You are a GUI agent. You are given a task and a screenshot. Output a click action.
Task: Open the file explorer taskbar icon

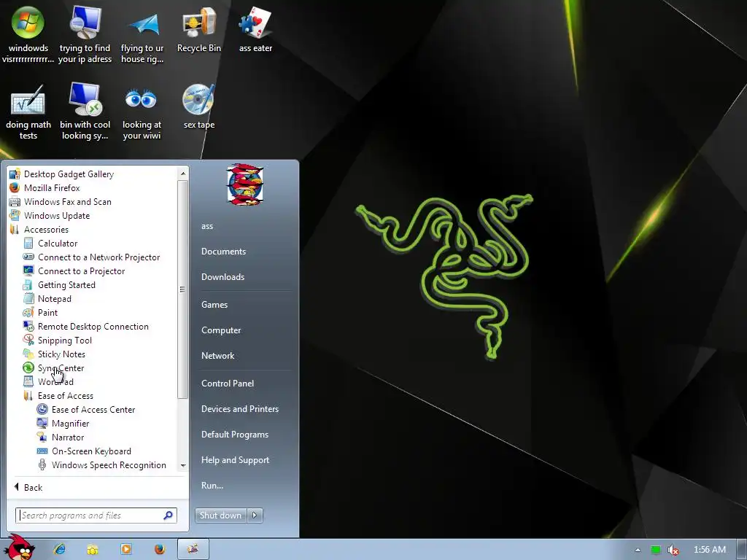pos(93,549)
